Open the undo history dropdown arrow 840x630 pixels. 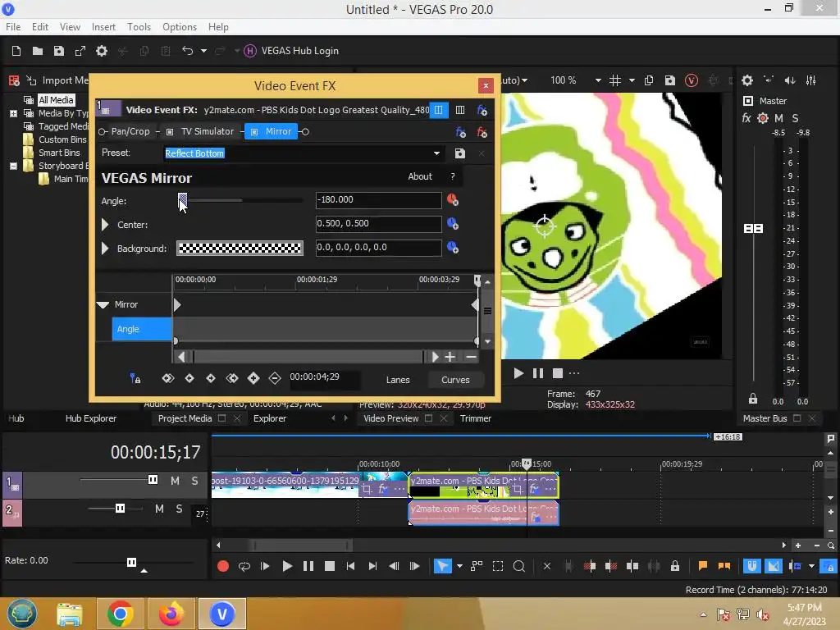pos(203,51)
